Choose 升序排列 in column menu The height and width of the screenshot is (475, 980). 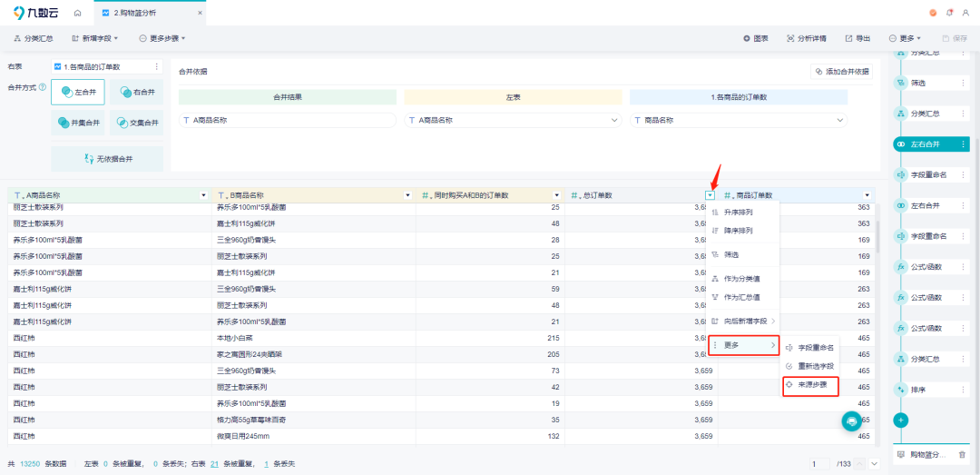[x=742, y=213]
